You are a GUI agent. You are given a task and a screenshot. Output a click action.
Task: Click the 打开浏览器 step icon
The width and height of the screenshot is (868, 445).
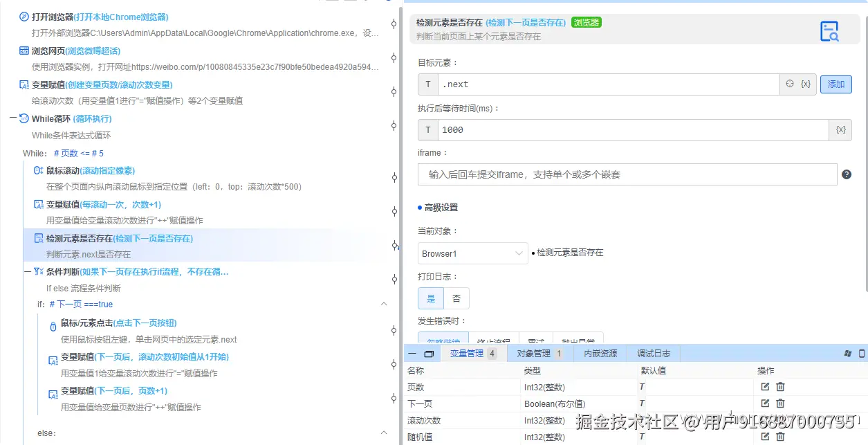coord(24,17)
